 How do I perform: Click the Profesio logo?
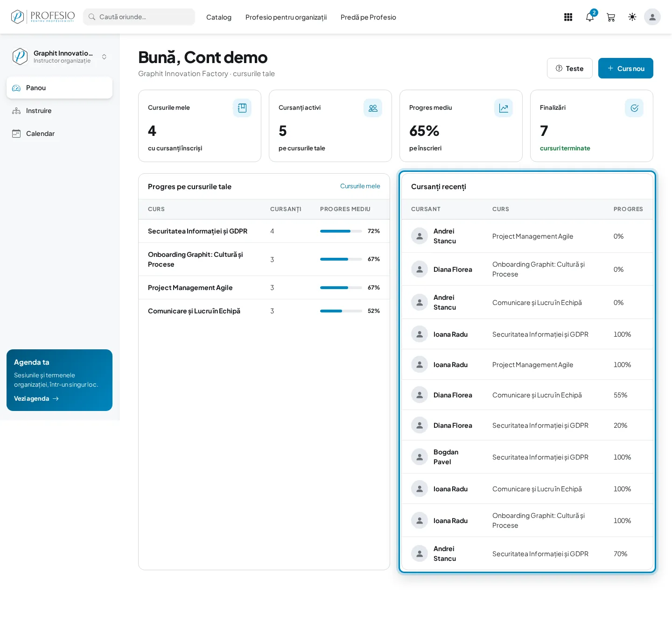43,17
